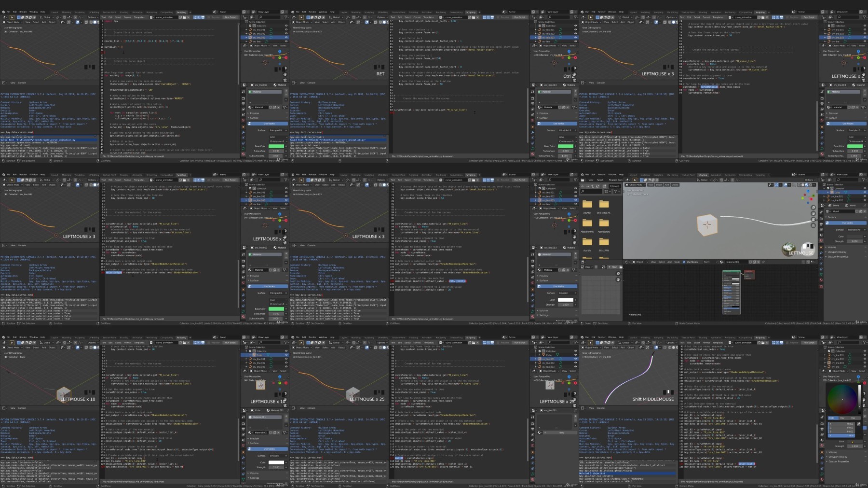Refresh the file browser folder listing
The height and width of the screenshot is (488, 868).
pos(597,186)
